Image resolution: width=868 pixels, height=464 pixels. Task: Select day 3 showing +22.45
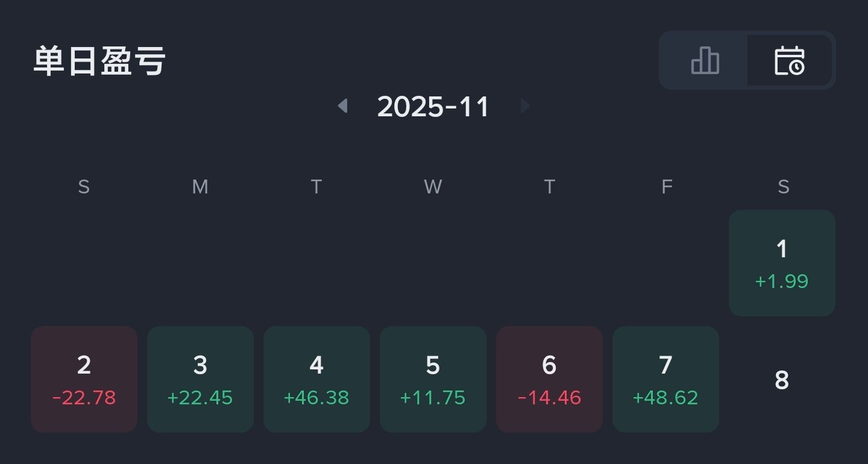tap(200, 379)
